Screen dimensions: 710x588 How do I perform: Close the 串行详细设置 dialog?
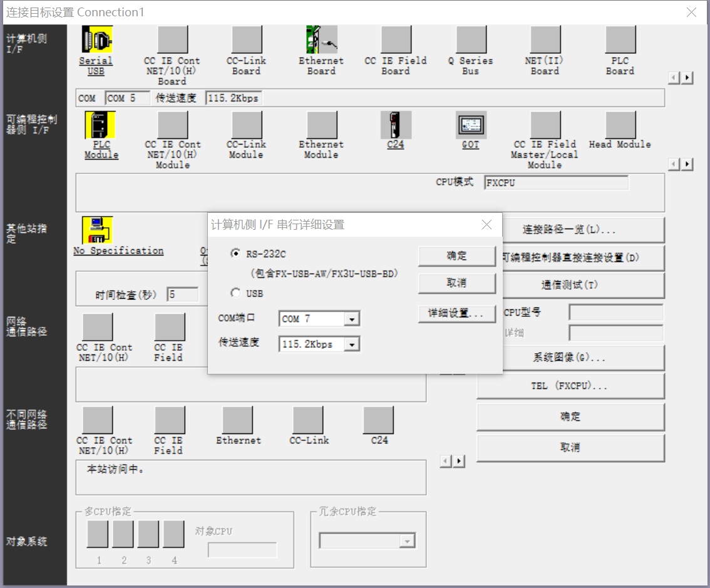coord(486,225)
